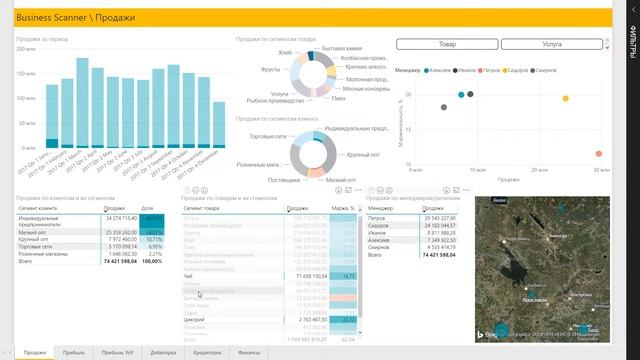640x360 pixels.
Task: Click the product table scrollbar down arrow
Action: (x=360, y=333)
